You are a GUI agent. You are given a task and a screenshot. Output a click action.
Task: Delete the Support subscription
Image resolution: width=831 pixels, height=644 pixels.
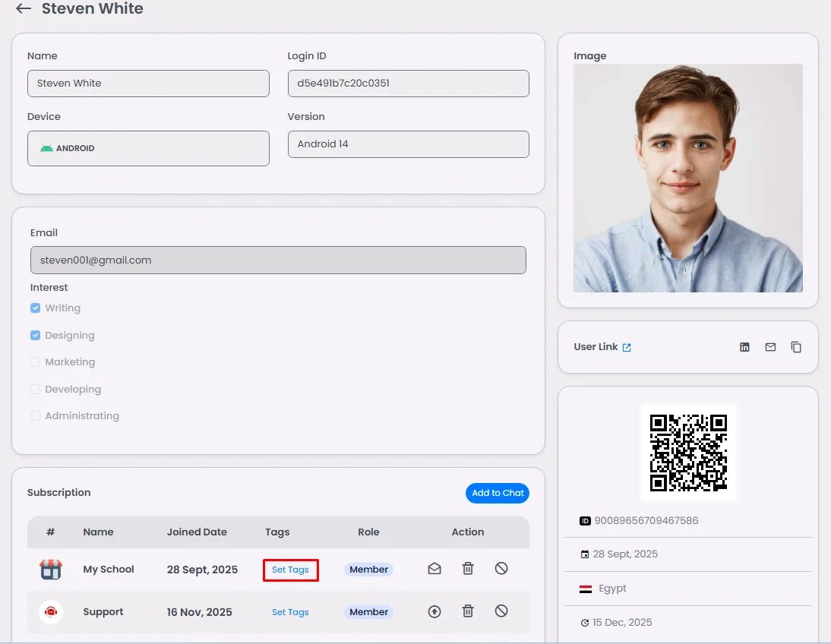pos(468,611)
